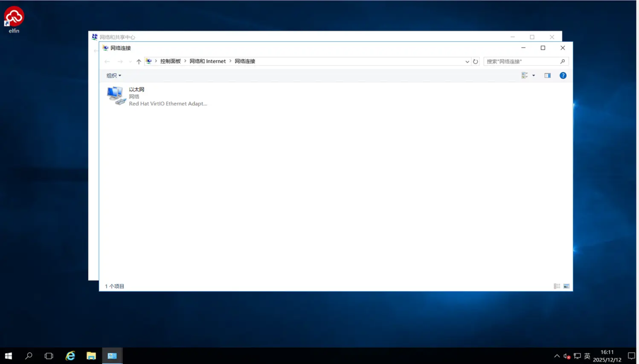This screenshot has width=639, height=364.
Task: Refresh the 网络连接 window
Action: (476, 61)
